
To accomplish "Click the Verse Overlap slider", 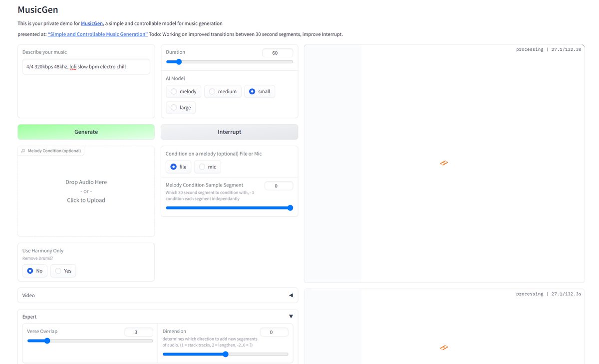I will [x=90, y=341].
